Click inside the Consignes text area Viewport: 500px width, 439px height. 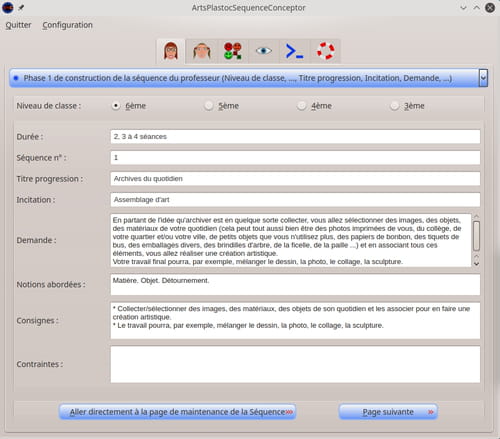coord(295,321)
